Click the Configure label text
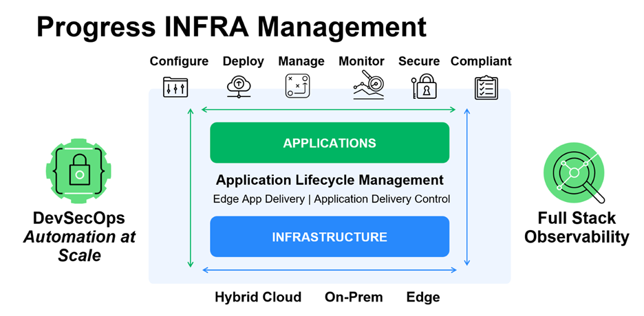644x316 pixels. (x=179, y=61)
